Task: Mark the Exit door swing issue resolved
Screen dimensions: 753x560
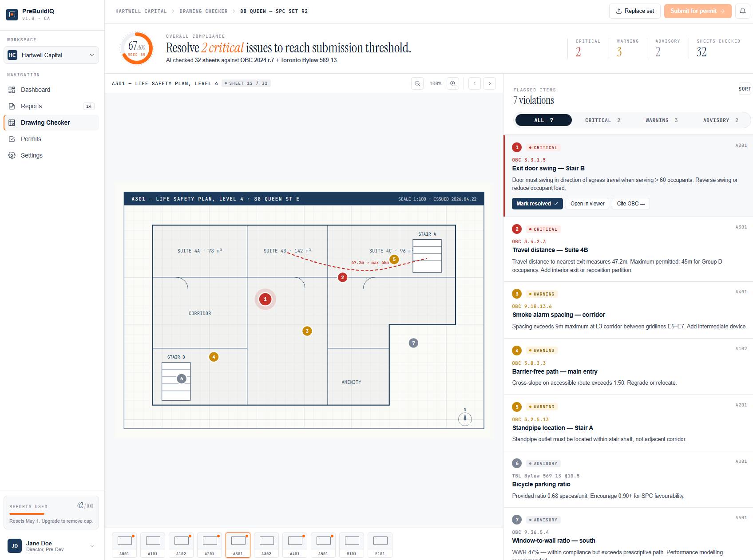Action: [x=537, y=204]
